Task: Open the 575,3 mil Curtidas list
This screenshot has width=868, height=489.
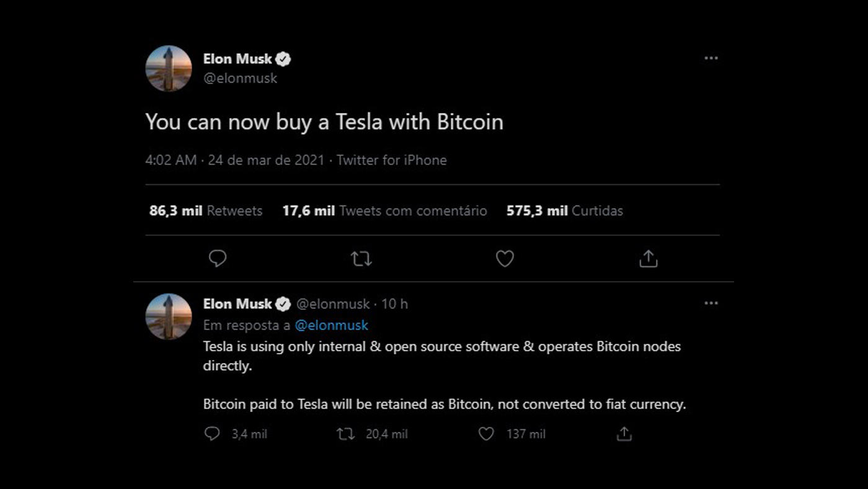Action: click(564, 210)
